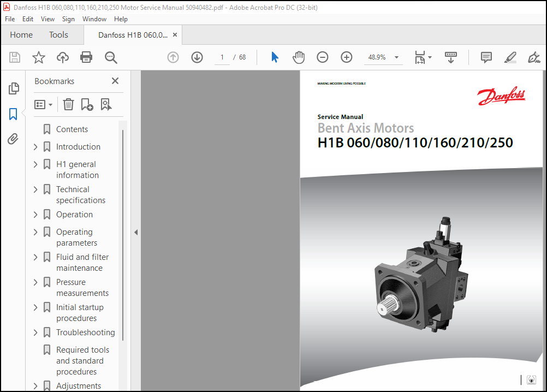Expand the Operation bookmark
This screenshot has width=547, height=392.
tap(35, 215)
